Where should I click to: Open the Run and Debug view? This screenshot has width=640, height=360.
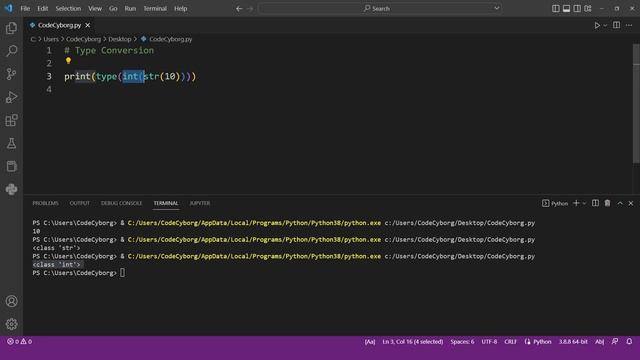click(x=11, y=97)
